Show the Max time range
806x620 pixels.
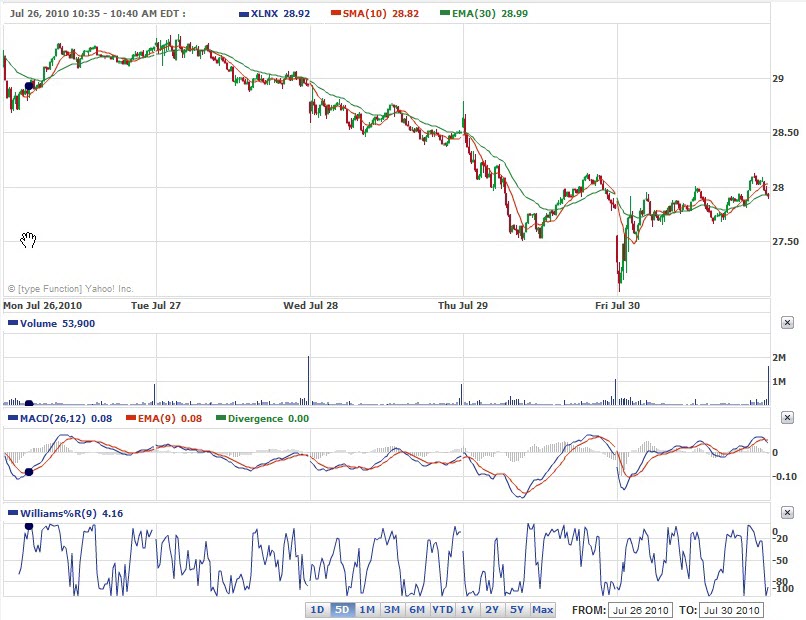coord(543,610)
